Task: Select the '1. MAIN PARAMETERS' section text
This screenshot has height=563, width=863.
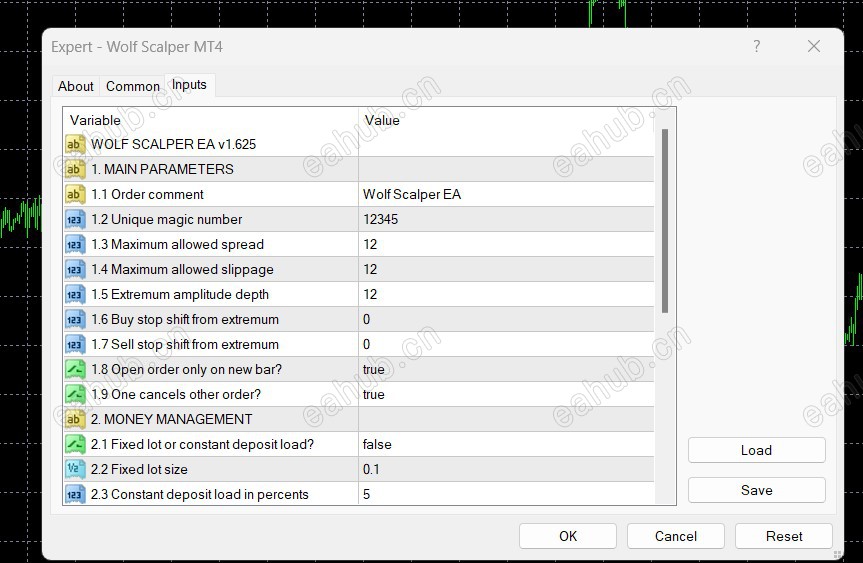Action: [x=162, y=169]
